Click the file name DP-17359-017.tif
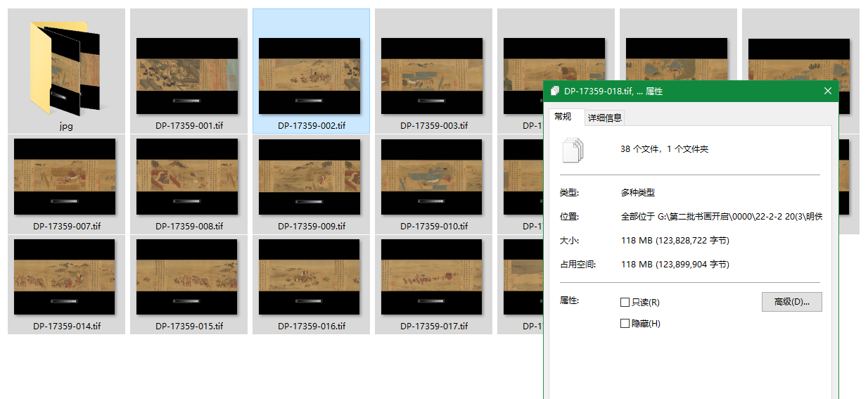The image size is (868, 399). pos(434,327)
